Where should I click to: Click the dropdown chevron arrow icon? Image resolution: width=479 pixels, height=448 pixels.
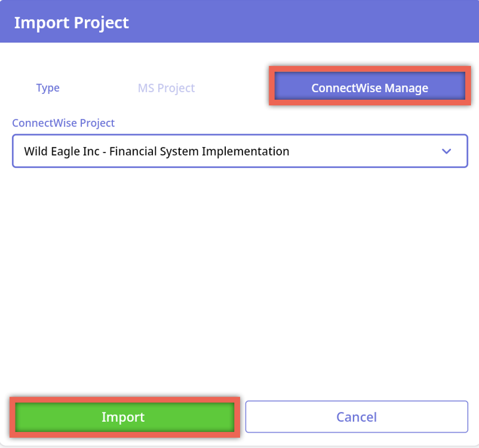click(446, 151)
